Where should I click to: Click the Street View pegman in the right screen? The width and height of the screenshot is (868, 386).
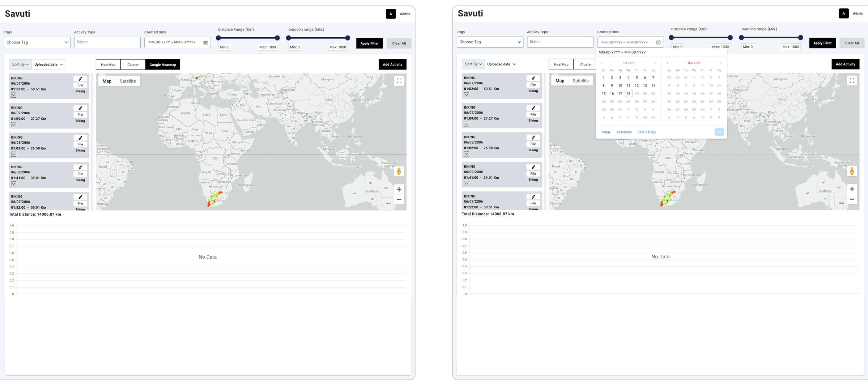tap(852, 171)
